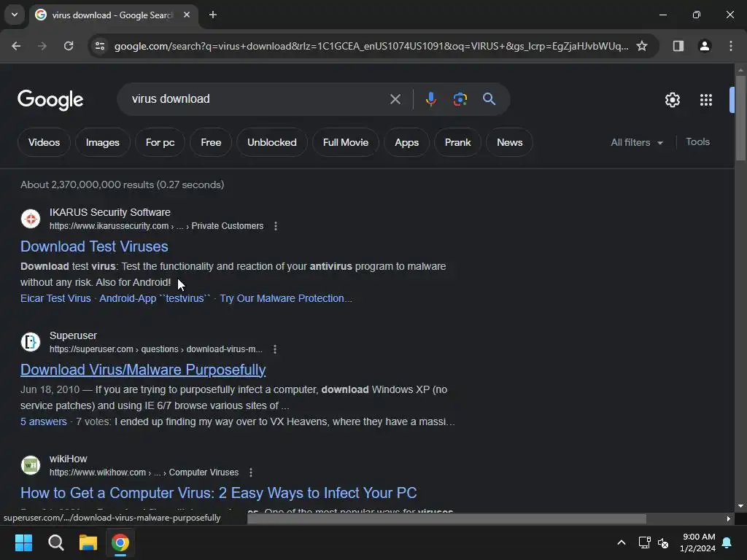This screenshot has width=747, height=560.
Task: Close the virus download tab
Action: [x=187, y=15]
